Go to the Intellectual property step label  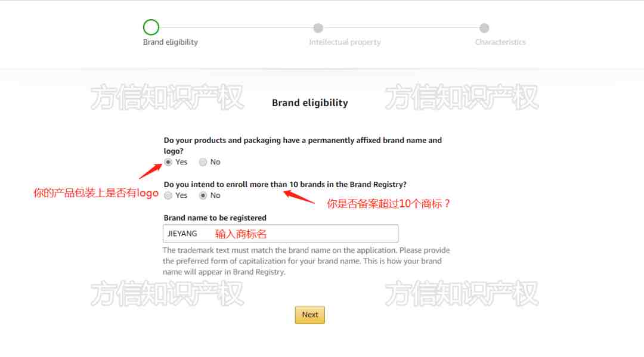click(x=345, y=42)
